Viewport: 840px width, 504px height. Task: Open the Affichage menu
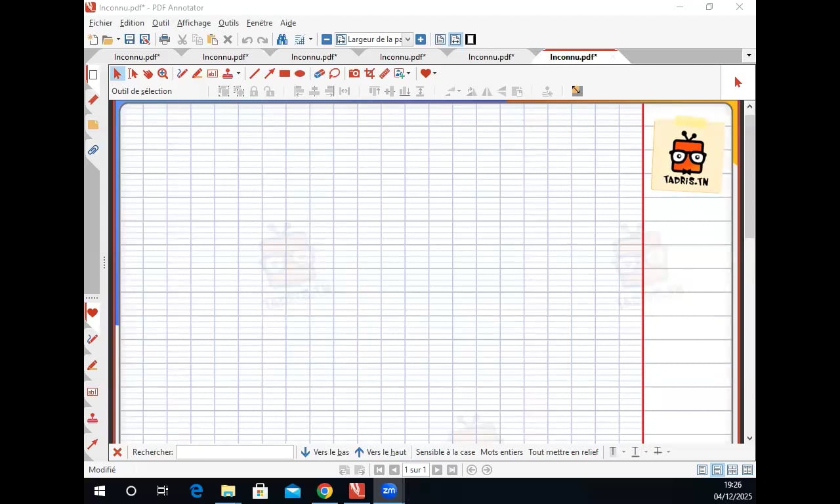click(194, 23)
